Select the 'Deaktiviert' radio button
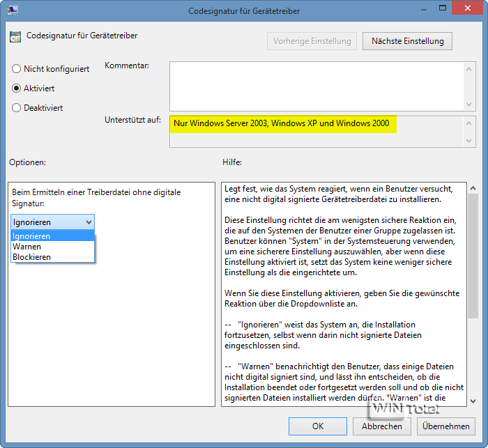 (17, 108)
